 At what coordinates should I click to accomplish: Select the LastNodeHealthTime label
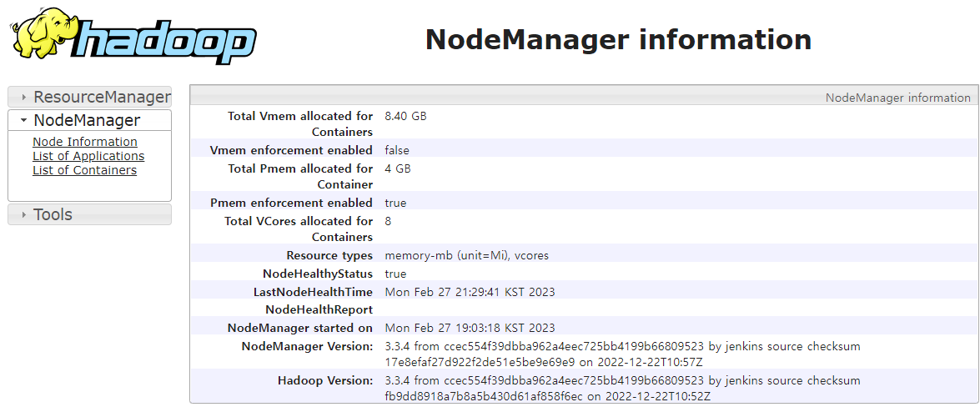[x=313, y=292]
